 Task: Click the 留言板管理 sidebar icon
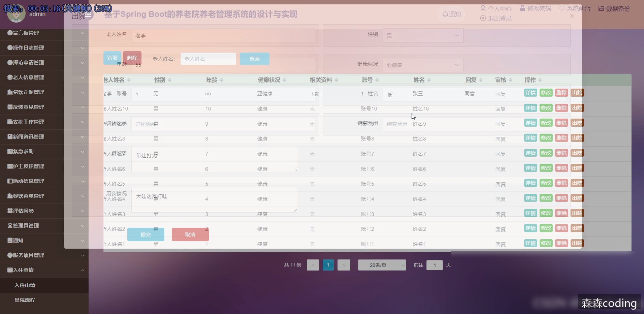pyautogui.click(x=10, y=33)
